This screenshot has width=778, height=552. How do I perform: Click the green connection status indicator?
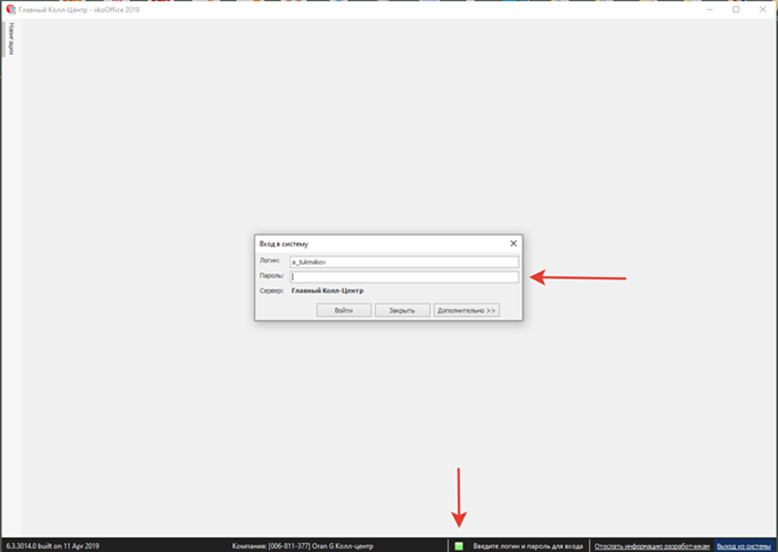click(459, 546)
